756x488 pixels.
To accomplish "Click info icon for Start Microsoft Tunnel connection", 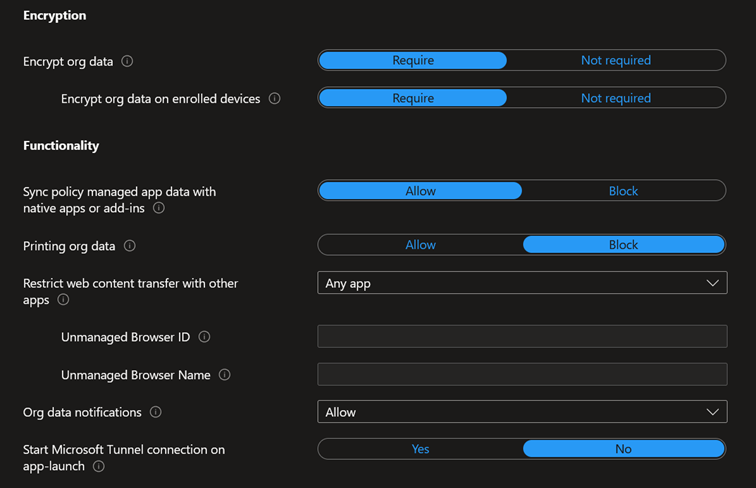I will pos(98,466).
